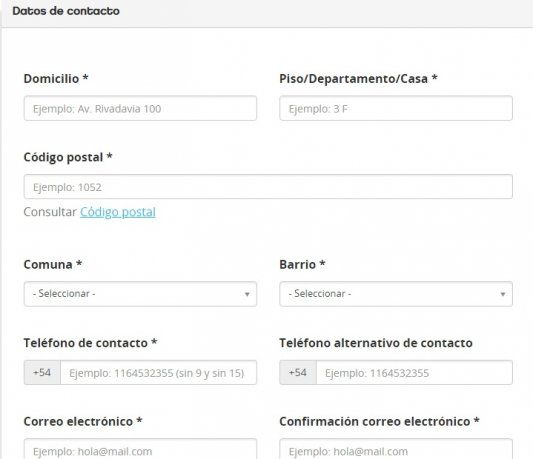Viewport: 533px width, 459px height.
Task: Select the Teléfono alternativo de contacto field
Action: pos(414,373)
